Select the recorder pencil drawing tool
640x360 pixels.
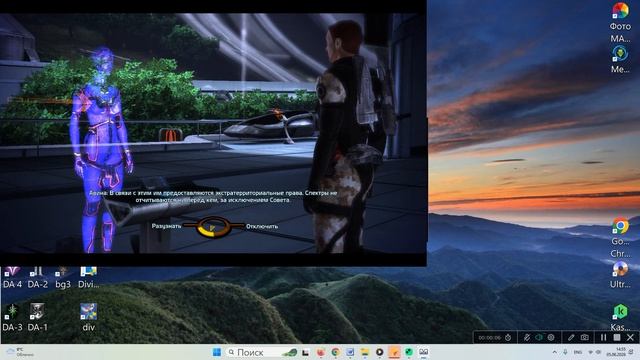tap(571, 338)
